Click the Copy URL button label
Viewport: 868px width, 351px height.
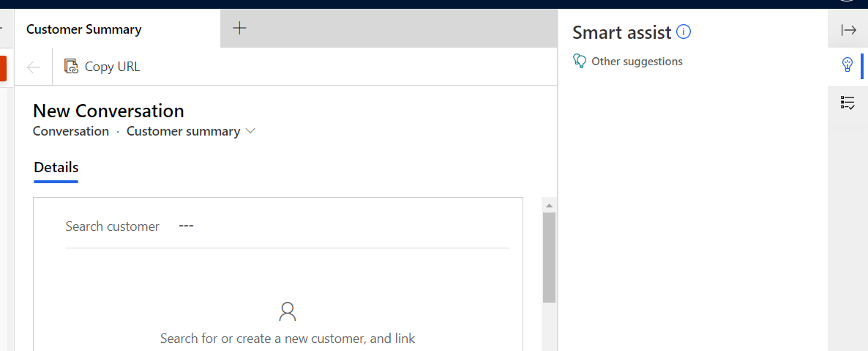coord(113,67)
